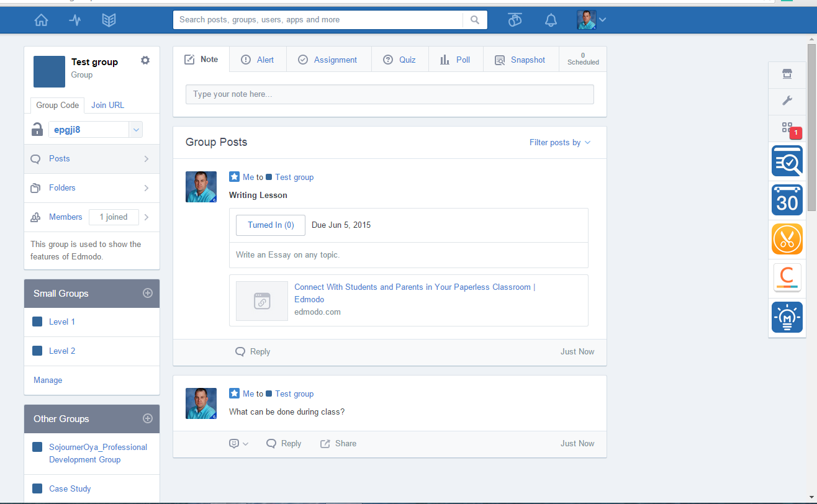Open Connect With Students and Parents link
The height and width of the screenshot is (504, 817).
coord(415,293)
